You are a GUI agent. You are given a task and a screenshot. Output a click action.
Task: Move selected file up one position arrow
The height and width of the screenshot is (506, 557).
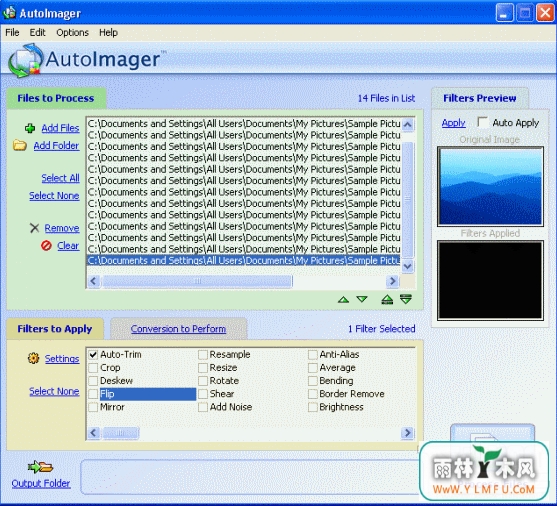[x=343, y=300]
